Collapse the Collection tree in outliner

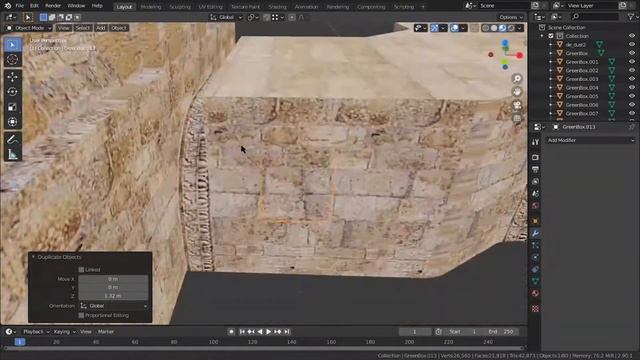542,36
